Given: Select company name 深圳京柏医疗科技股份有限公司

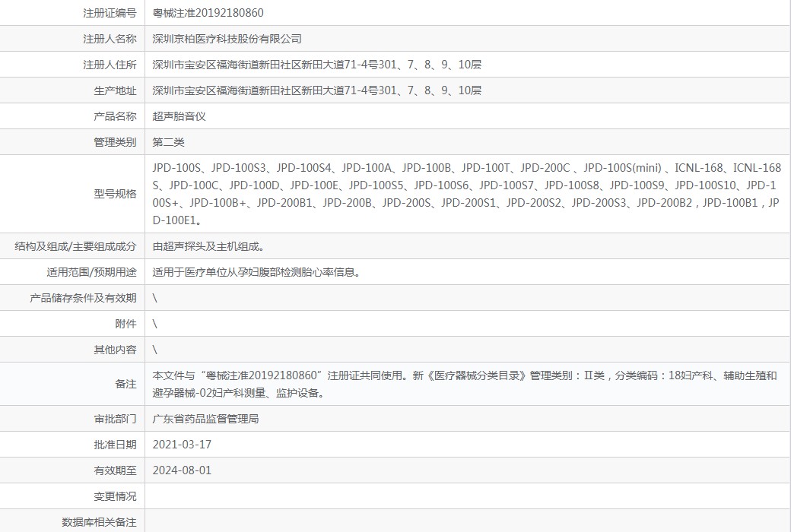Looking at the screenshot, I should pyautogui.click(x=227, y=39).
